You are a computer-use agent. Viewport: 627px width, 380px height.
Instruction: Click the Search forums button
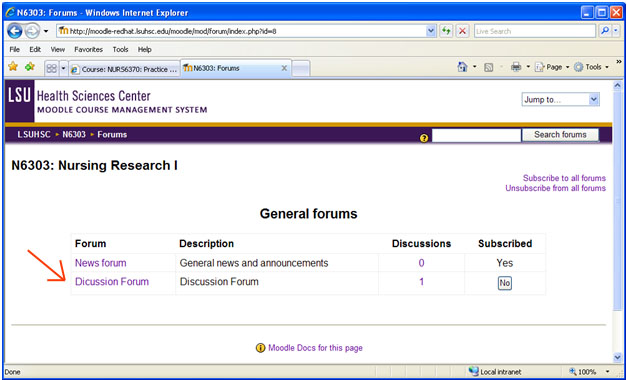coord(560,135)
